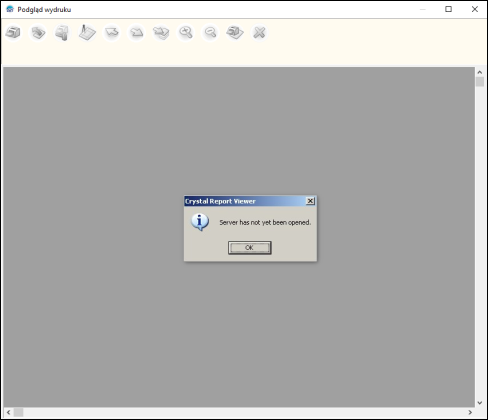Viewport: 488px width, 420px height.
Task: Click the left-pointing arrow page icon
Action: pyautogui.click(x=112, y=33)
